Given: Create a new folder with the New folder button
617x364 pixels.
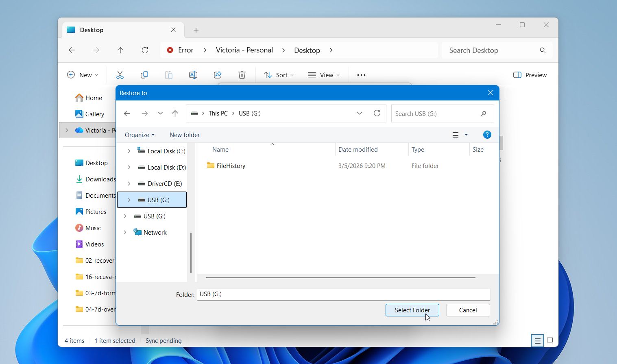Looking at the screenshot, I should (184, 135).
